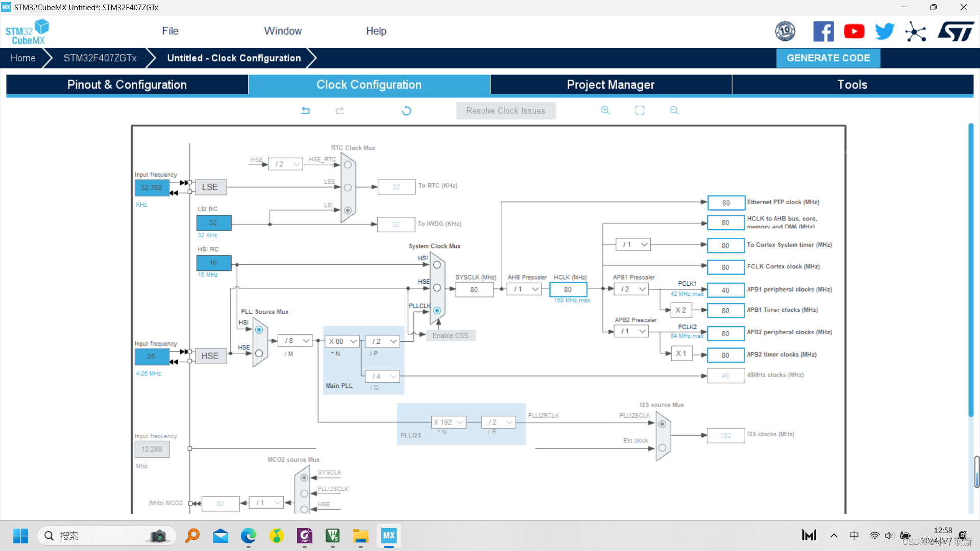Viewport: 980px width, 551px height.
Task: Click the Enable CSS button
Action: (450, 336)
